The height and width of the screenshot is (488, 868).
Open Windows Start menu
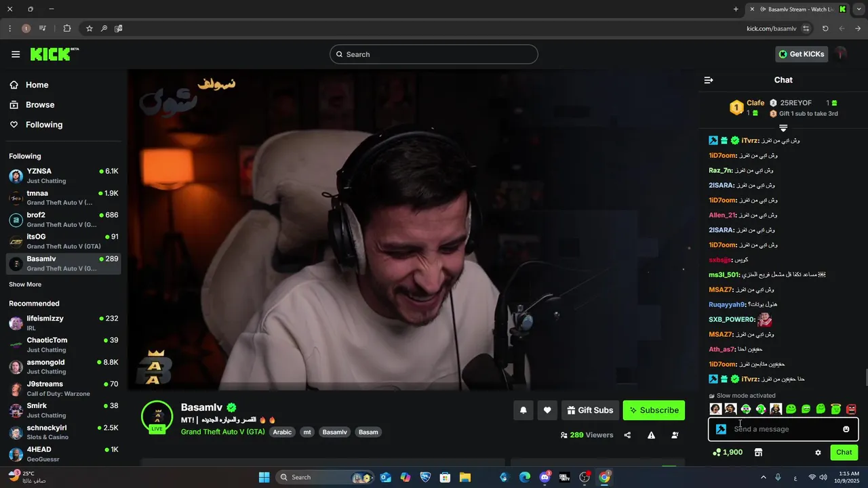(264, 477)
